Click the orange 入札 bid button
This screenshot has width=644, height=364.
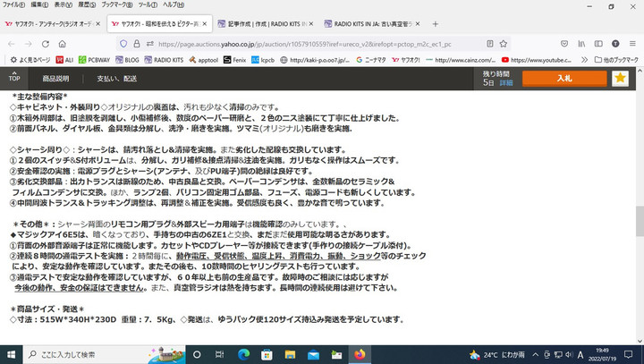pyautogui.click(x=563, y=79)
